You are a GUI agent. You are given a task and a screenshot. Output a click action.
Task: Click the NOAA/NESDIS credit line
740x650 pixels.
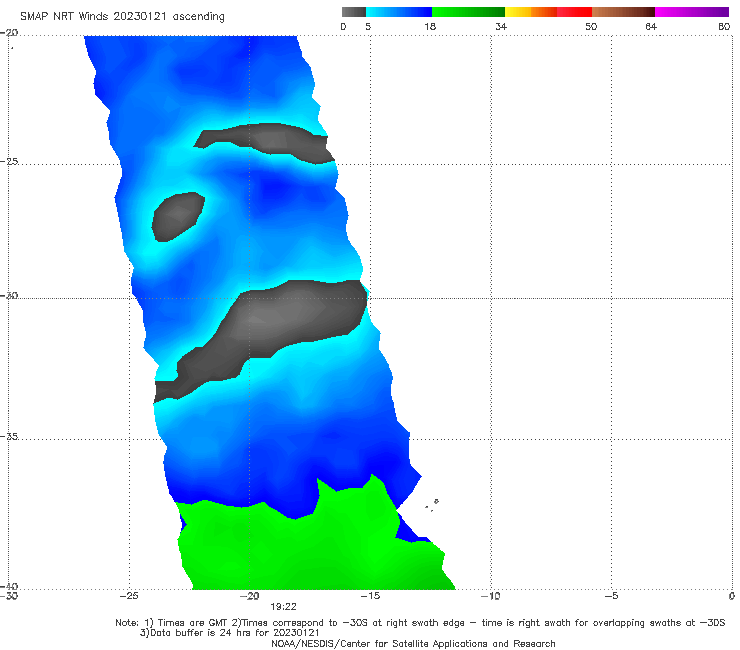point(413,643)
